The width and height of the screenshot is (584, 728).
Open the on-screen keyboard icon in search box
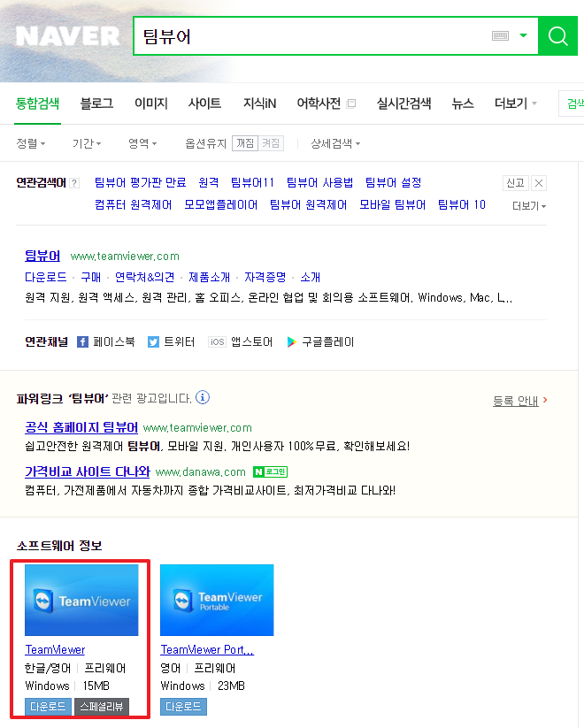pyautogui.click(x=500, y=35)
